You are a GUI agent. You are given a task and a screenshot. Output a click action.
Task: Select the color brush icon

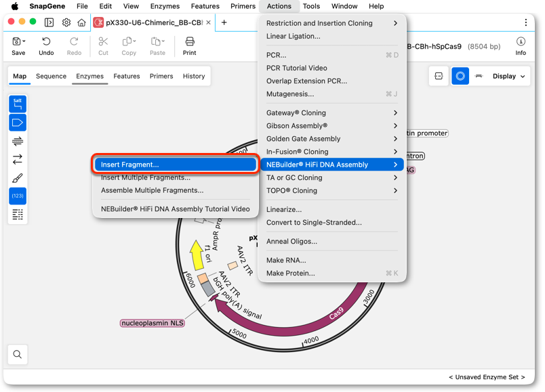tap(18, 178)
